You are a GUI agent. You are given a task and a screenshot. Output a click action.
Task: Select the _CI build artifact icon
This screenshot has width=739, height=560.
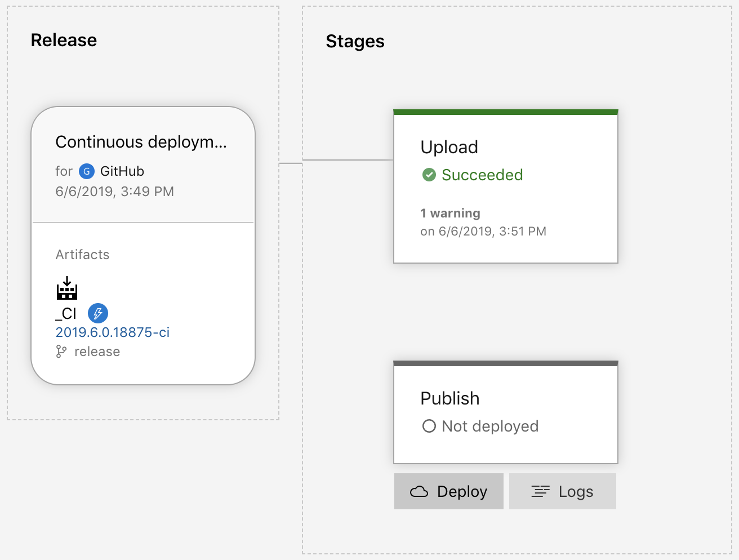point(66,290)
